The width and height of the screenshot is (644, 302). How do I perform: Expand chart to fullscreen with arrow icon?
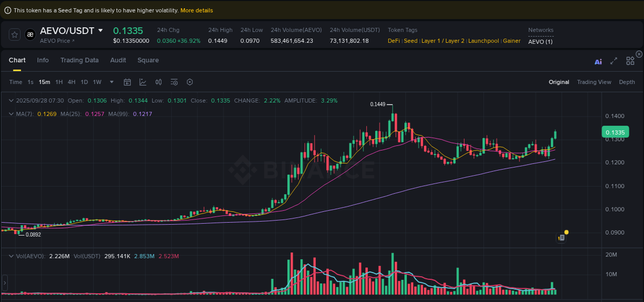point(614,61)
